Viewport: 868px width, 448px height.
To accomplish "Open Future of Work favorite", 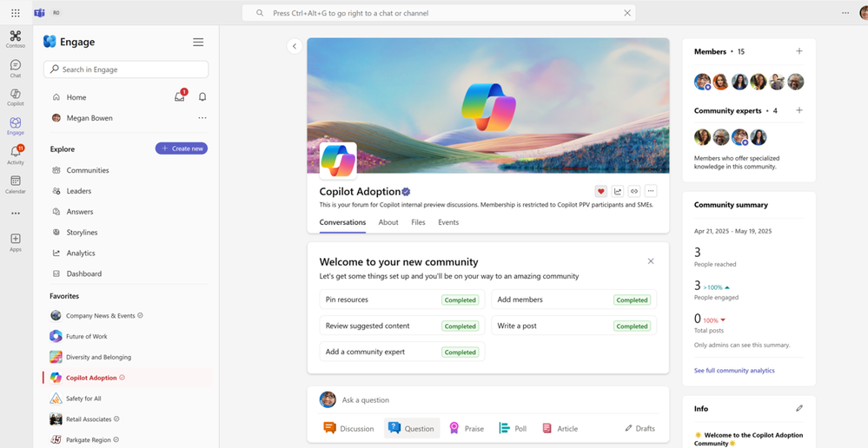I will [86, 336].
